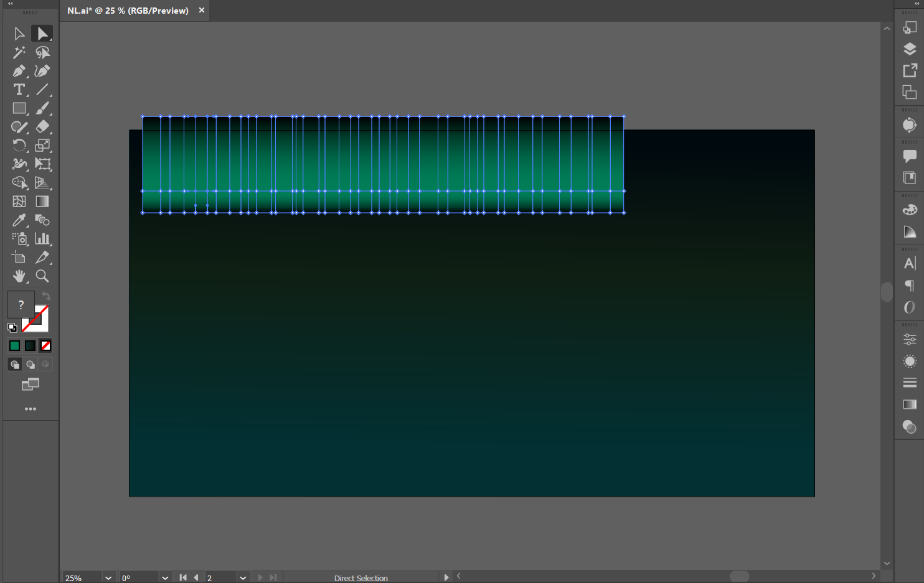Select the Mesh tool

coord(19,202)
